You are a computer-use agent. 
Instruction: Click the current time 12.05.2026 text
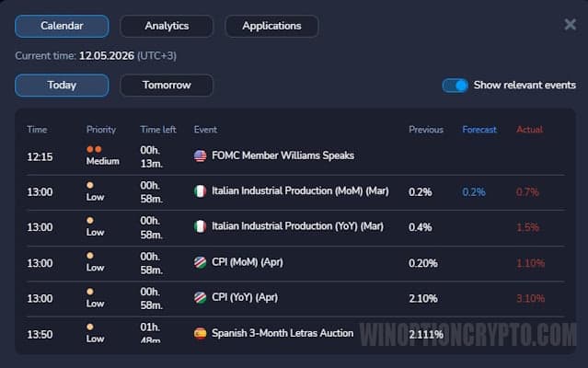tap(107, 56)
